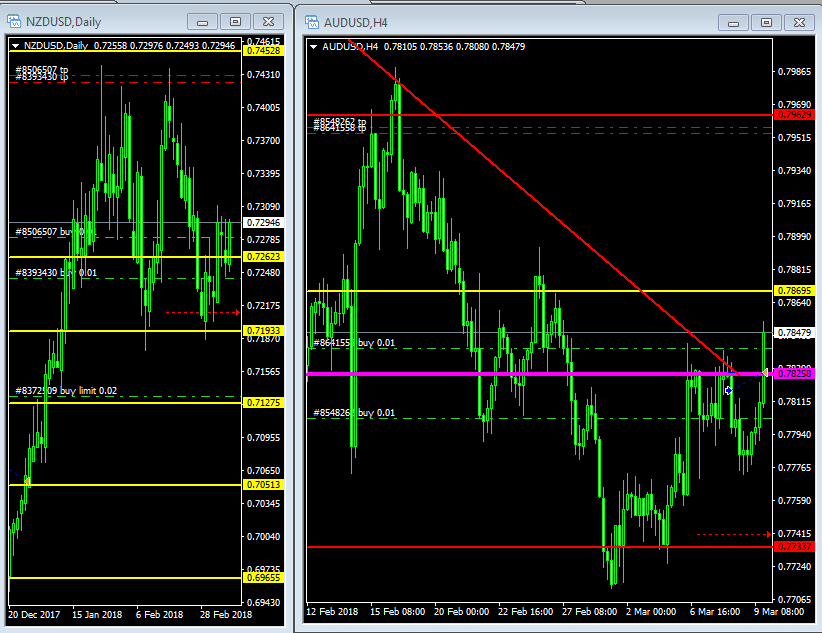Maximize the AUDUSD,H4 chart window
The width and height of the screenshot is (822, 633).
pyautogui.click(x=766, y=23)
